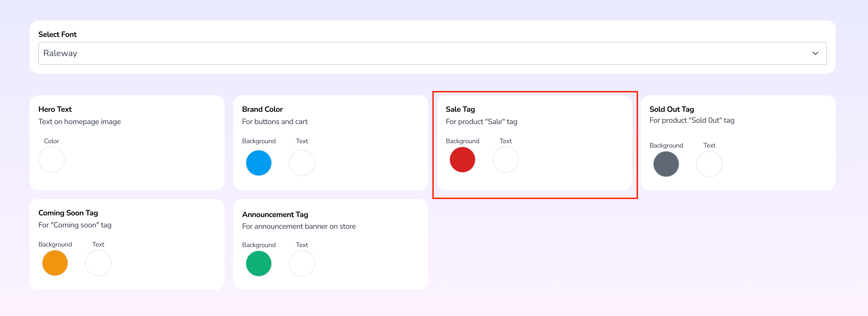
Task: Click the Select Font label
Action: pyautogui.click(x=57, y=34)
